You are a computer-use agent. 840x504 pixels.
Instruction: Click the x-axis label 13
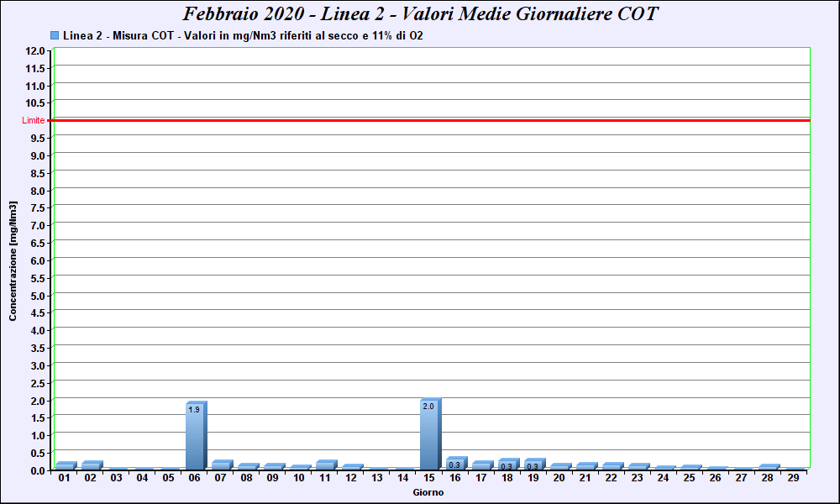377,478
